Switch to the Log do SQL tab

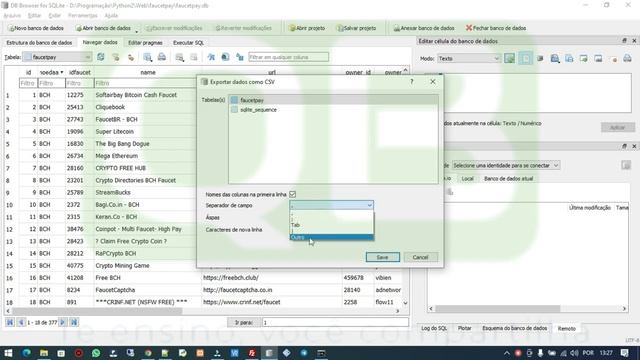coord(434,328)
